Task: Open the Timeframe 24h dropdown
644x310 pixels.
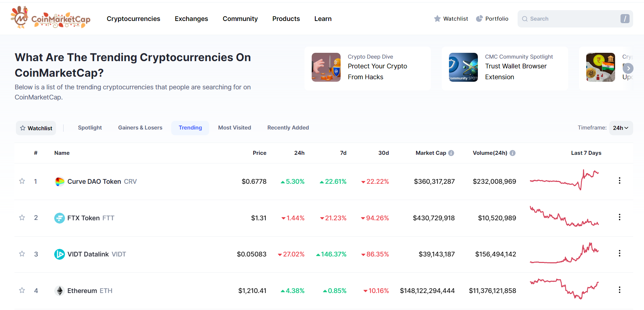Action: 621,128
